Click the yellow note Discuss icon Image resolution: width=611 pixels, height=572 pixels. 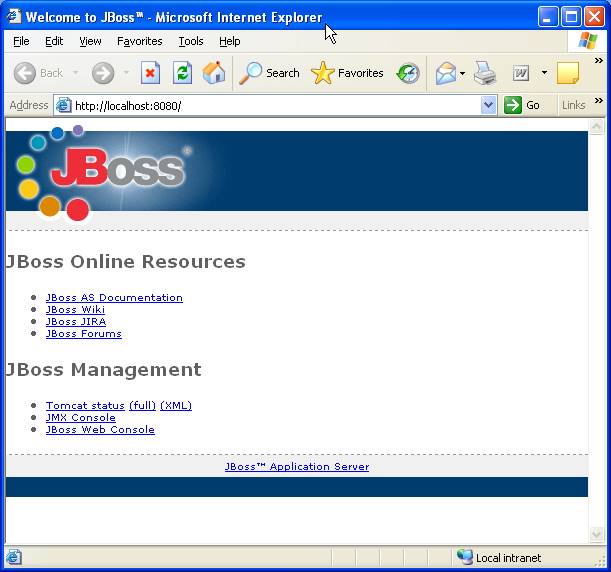[568, 73]
